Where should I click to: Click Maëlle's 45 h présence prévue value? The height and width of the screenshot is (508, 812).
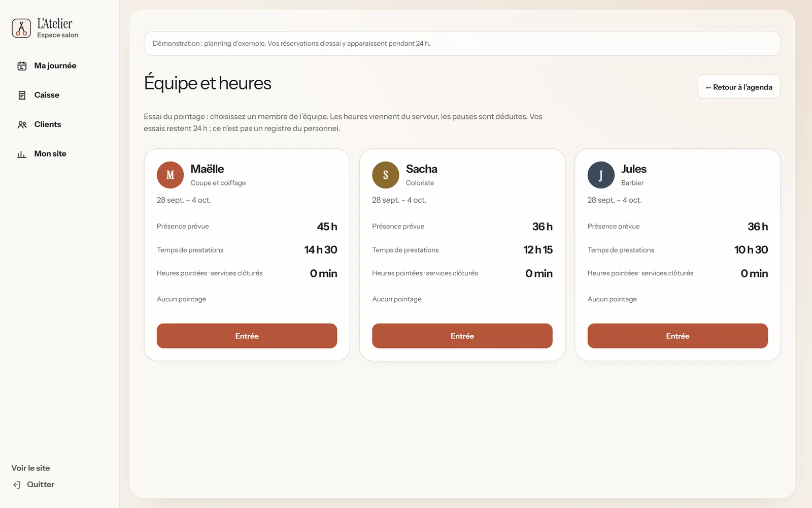click(327, 227)
